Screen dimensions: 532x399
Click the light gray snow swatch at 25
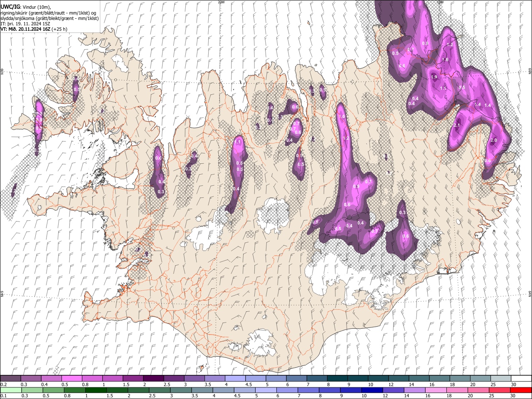click(500, 379)
